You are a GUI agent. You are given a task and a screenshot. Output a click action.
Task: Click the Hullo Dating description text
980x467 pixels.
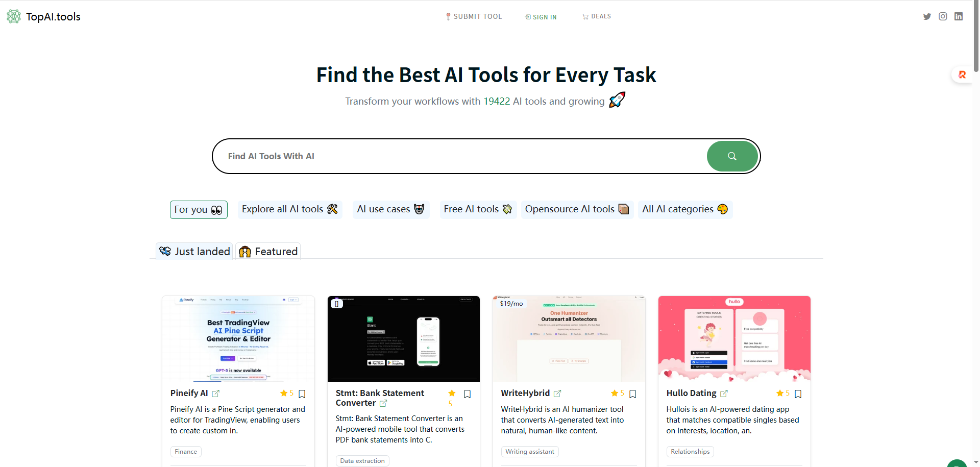click(x=733, y=420)
